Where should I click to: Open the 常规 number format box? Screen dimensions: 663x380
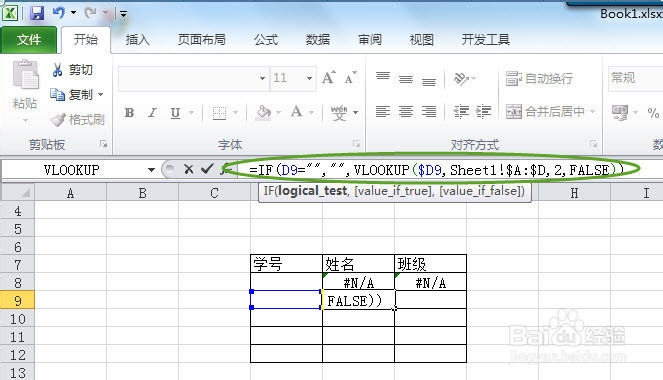635,78
